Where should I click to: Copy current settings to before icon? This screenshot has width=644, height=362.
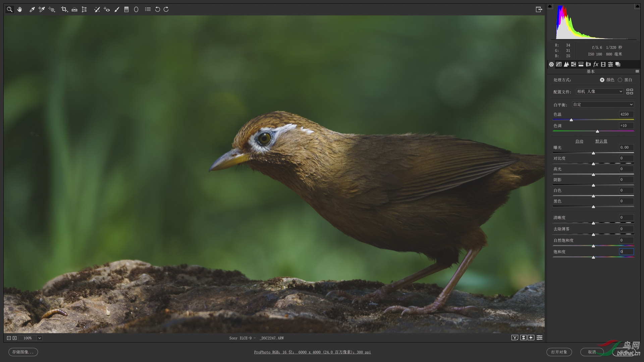coord(531,338)
